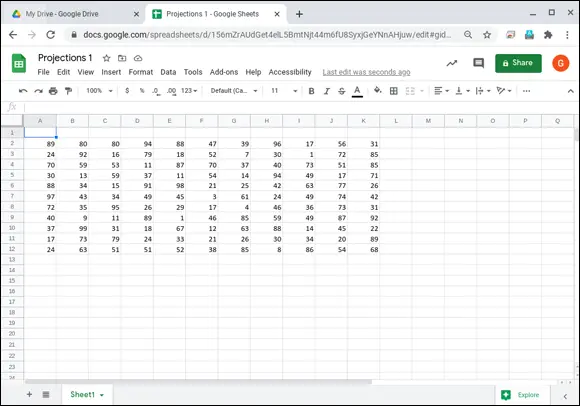Toggle italic formatting
The image size is (580, 406).
click(x=327, y=91)
